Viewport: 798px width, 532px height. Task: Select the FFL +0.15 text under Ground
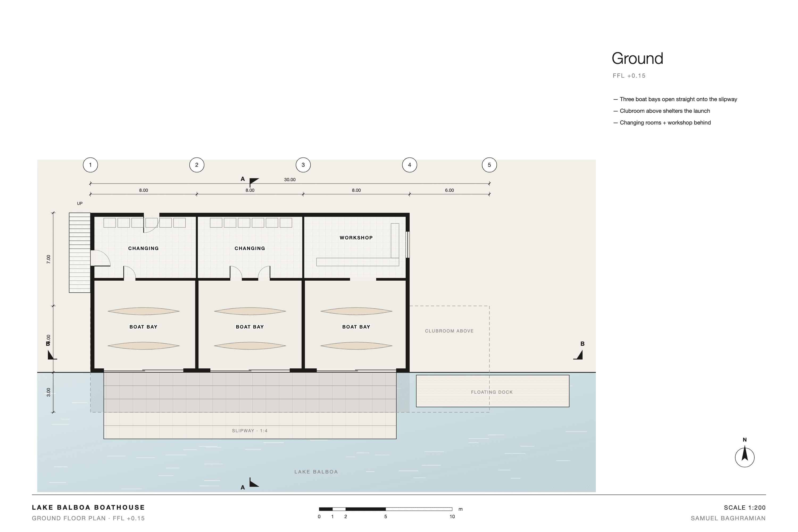(x=629, y=76)
